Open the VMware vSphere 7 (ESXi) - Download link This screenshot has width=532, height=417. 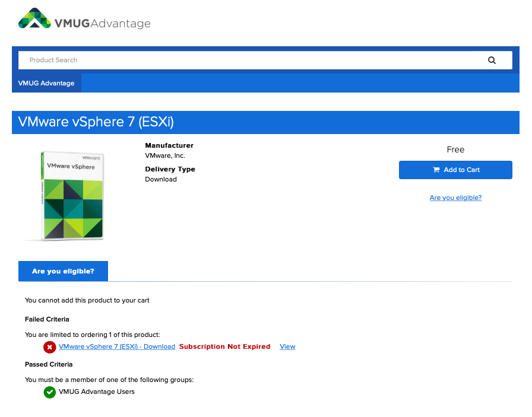[x=117, y=346]
